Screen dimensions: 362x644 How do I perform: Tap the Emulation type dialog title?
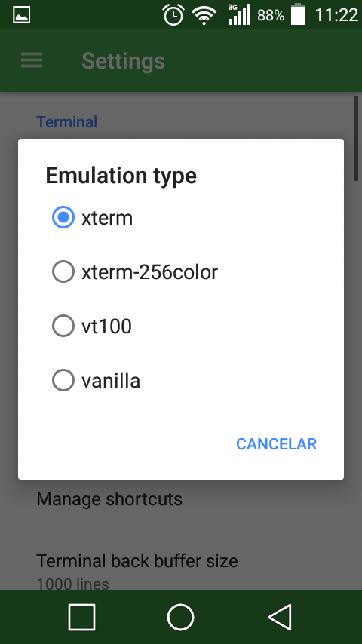(121, 176)
